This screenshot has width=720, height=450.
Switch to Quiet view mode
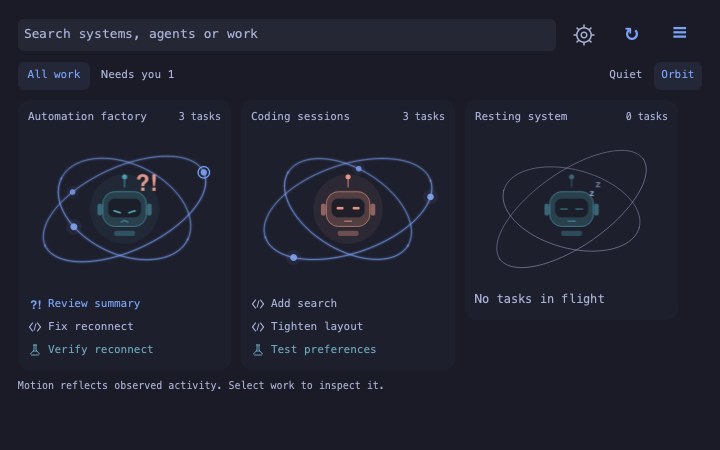625,75
